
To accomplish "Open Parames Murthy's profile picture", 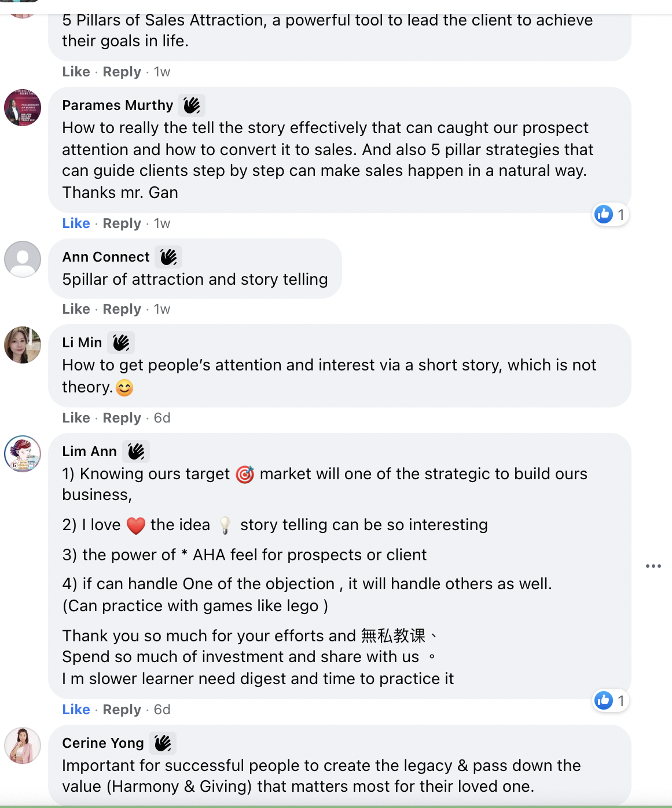I will point(23,108).
